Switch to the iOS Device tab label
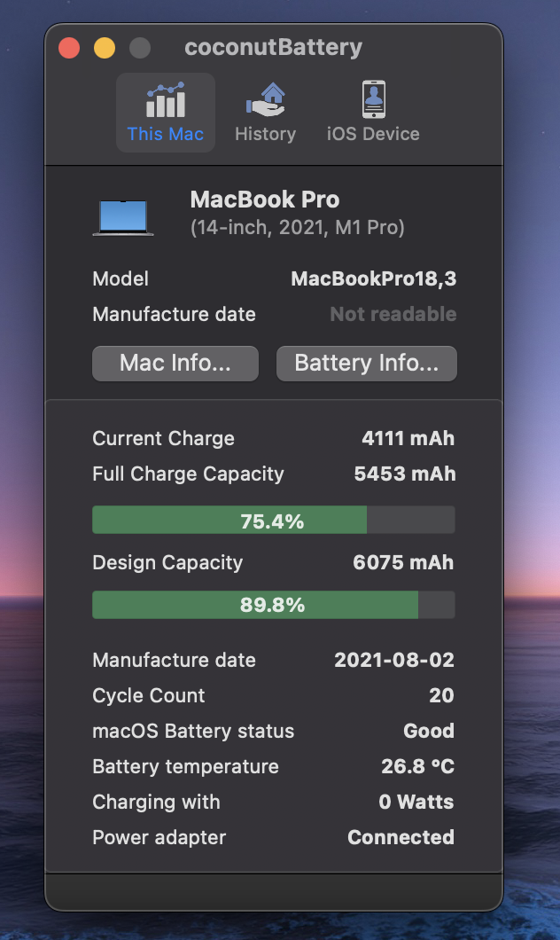The height and width of the screenshot is (940, 560). click(x=373, y=134)
